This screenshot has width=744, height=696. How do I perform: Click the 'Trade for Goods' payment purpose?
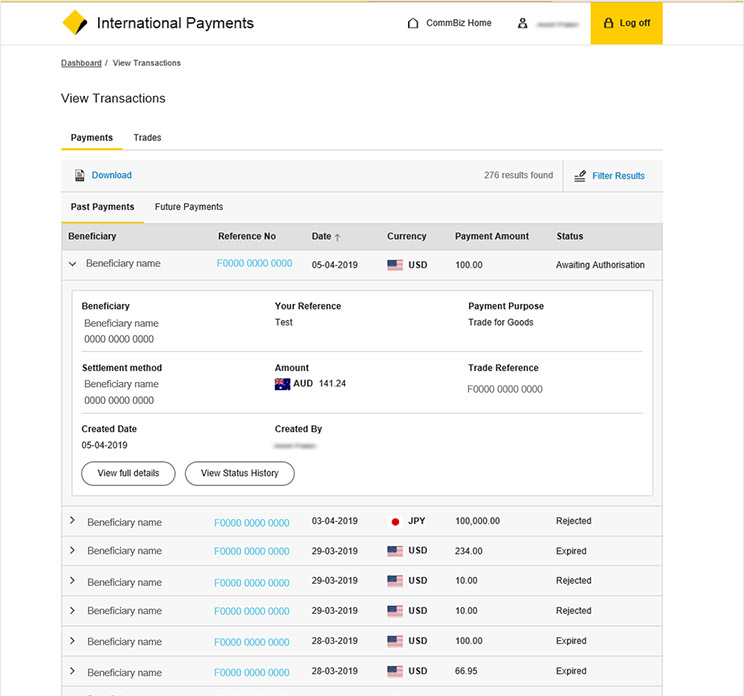click(501, 322)
